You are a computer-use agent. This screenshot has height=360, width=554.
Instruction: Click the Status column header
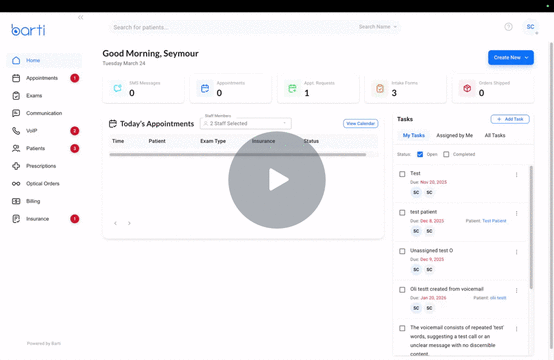pyautogui.click(x=311, y=141)
